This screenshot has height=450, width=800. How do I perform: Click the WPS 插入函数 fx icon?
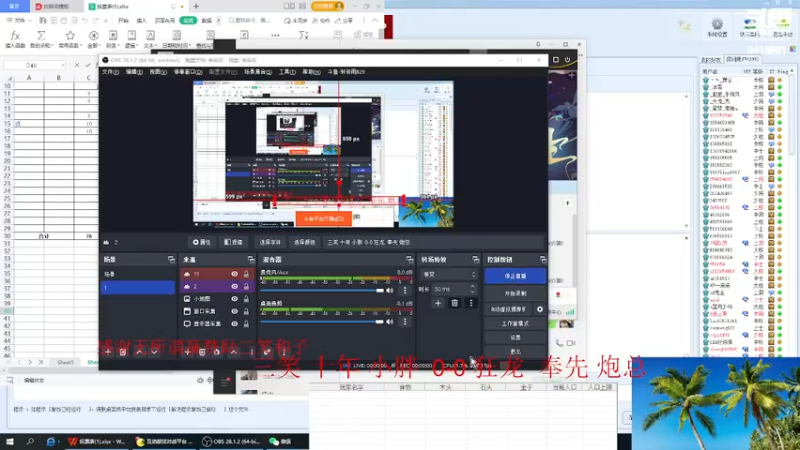click(x=15, y=36)
